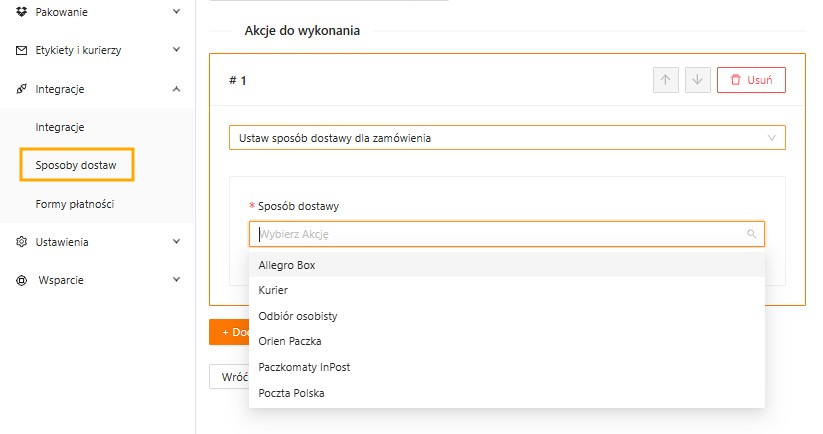Select the Integracje submenu item

tap(59, 127)
